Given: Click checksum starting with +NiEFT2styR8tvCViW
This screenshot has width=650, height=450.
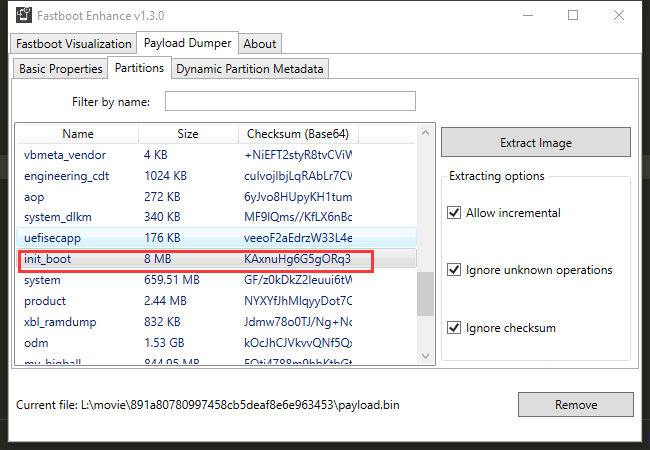Looking at the screenshot, I should pyautogui.click(x=298, y=155).
